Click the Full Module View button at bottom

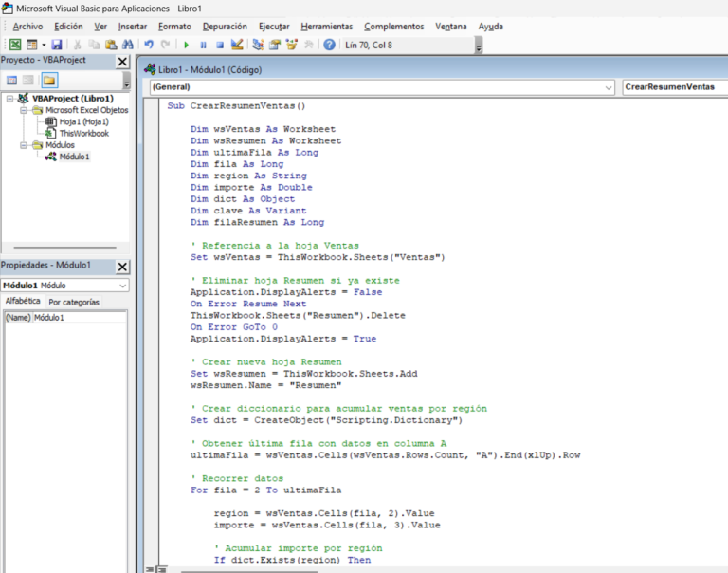point(161,569)
